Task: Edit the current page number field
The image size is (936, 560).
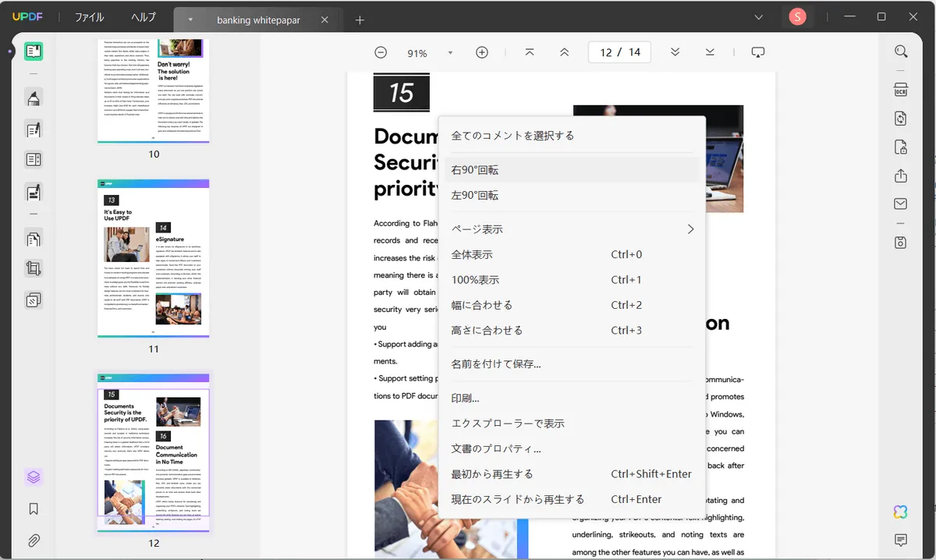Action: 606,52
